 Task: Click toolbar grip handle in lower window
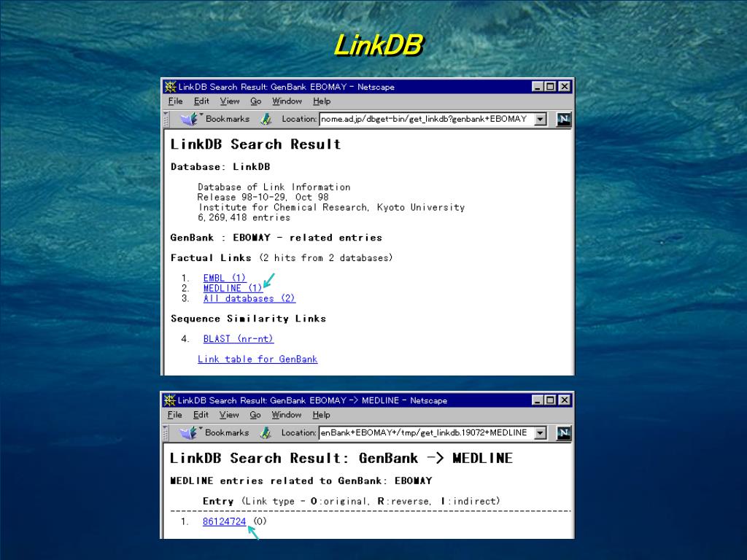tap(166, 433)
